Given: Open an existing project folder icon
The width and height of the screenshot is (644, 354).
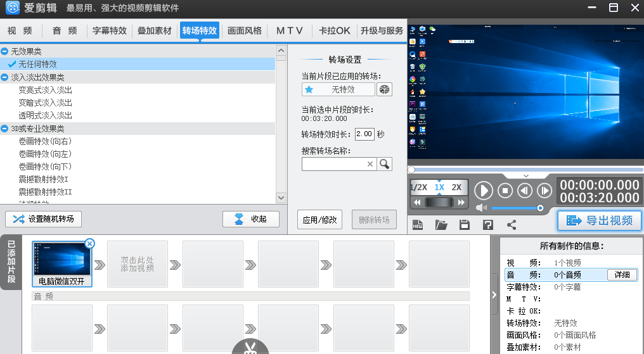Looking at the screenshot, I should point(441,225).
